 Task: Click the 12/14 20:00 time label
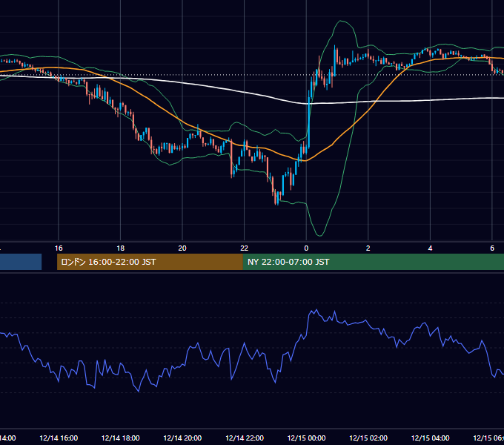pos(182,438)
